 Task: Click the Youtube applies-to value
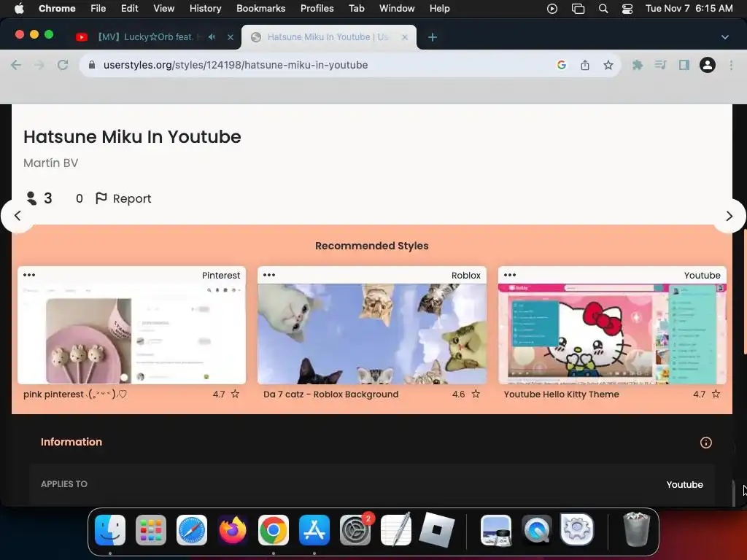pyautogui.click(x=684, y=484)
